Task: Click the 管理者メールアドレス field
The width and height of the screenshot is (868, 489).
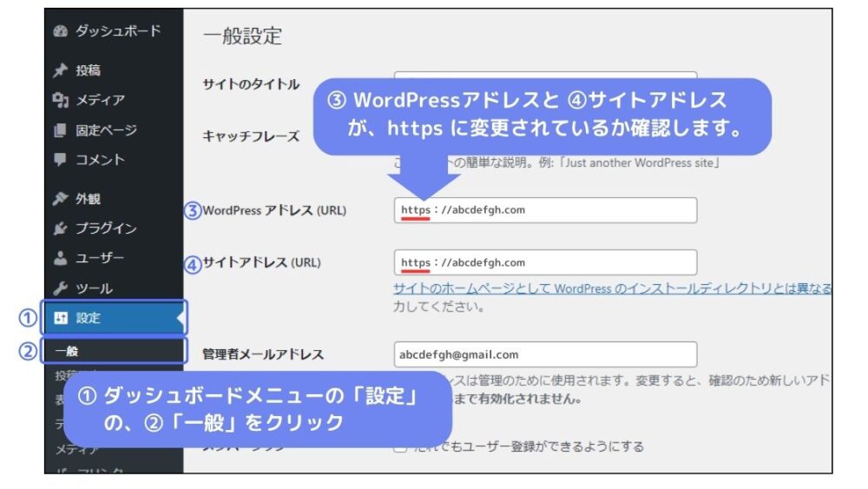Action: point(545,354)
